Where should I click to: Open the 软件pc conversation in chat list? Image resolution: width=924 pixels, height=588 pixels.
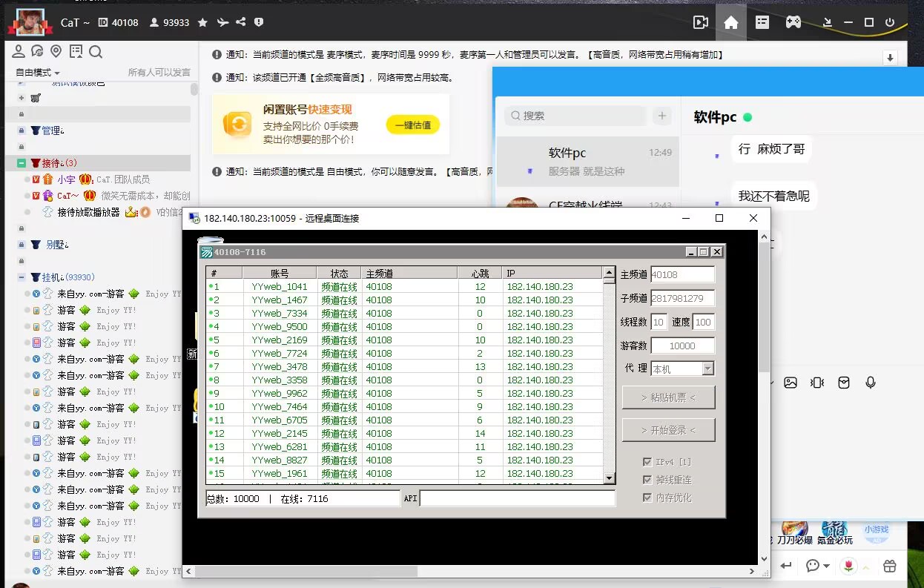click(x=587, y=161)
